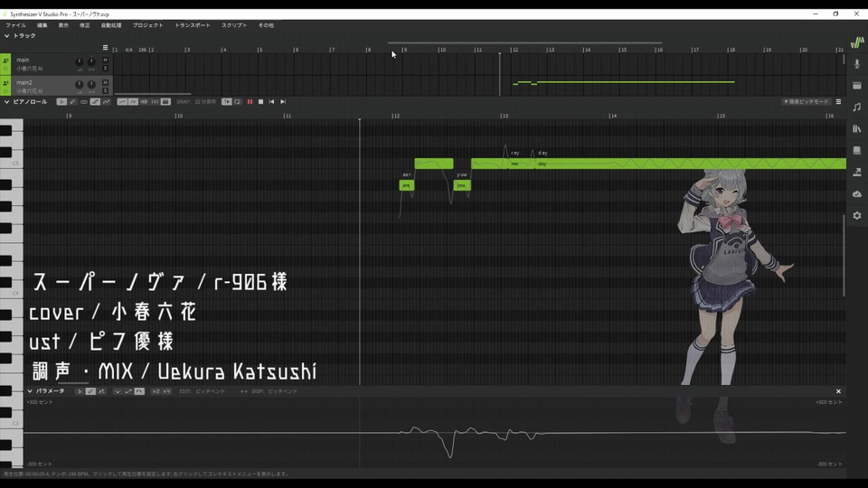This screenshot has height=488, width=868.
Task: Jump to end with skip-forward button
Action: point(283,102)
